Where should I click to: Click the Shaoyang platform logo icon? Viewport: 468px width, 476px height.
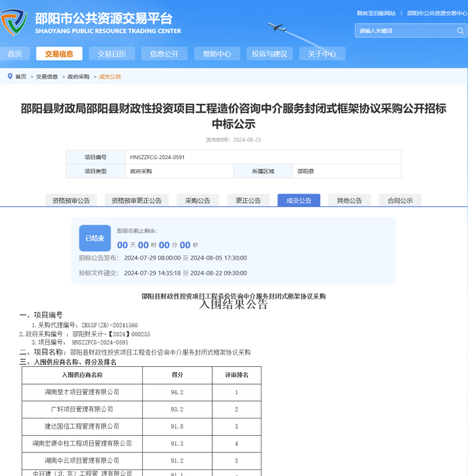click(14, 22)
